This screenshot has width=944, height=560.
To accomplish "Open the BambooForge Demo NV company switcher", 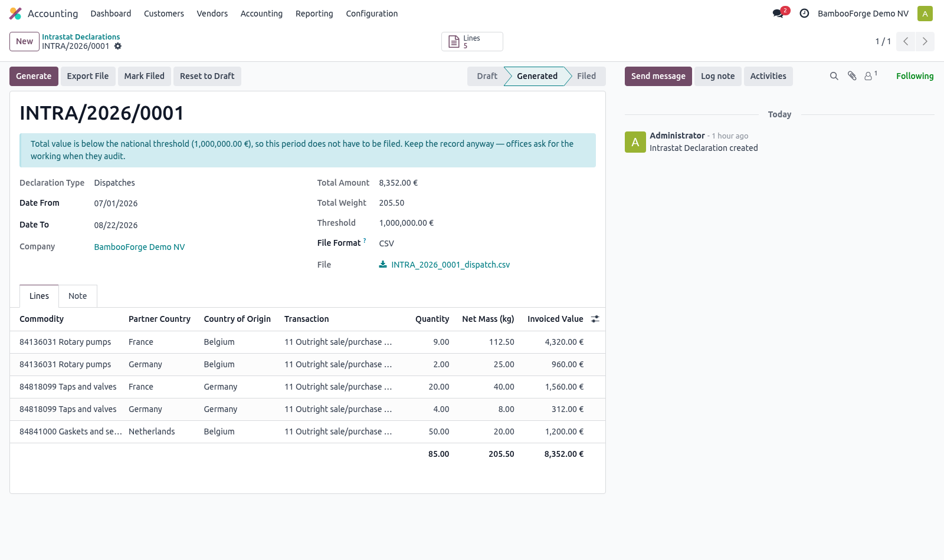I will [x=863, y=14].
